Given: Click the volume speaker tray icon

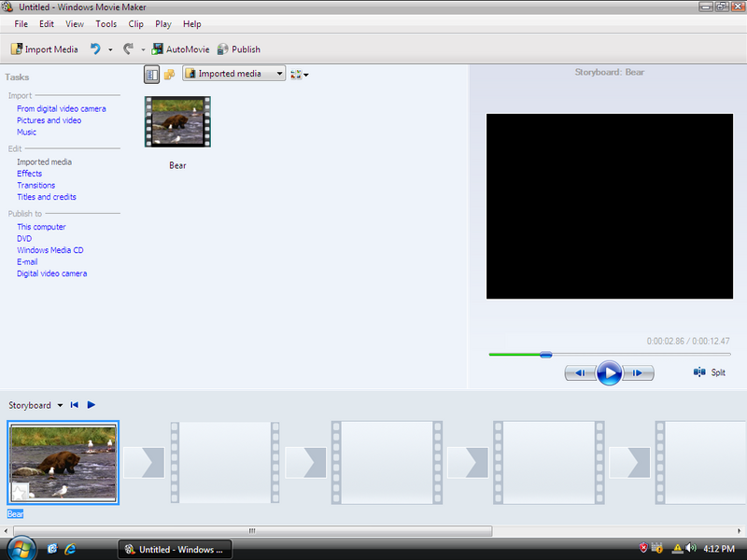Looking at the screenshot, I should click(x=691, y=548).
